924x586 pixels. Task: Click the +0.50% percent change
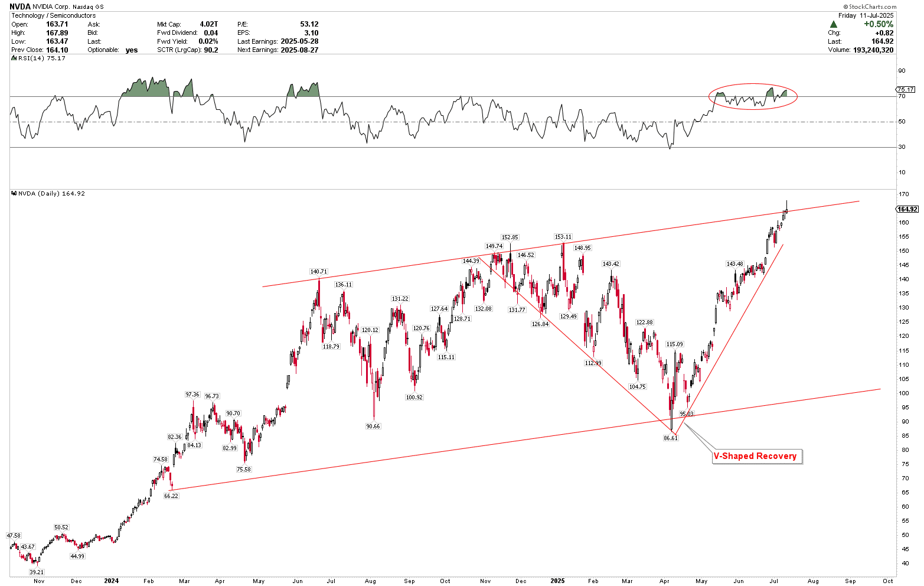(x=878, y=24)
